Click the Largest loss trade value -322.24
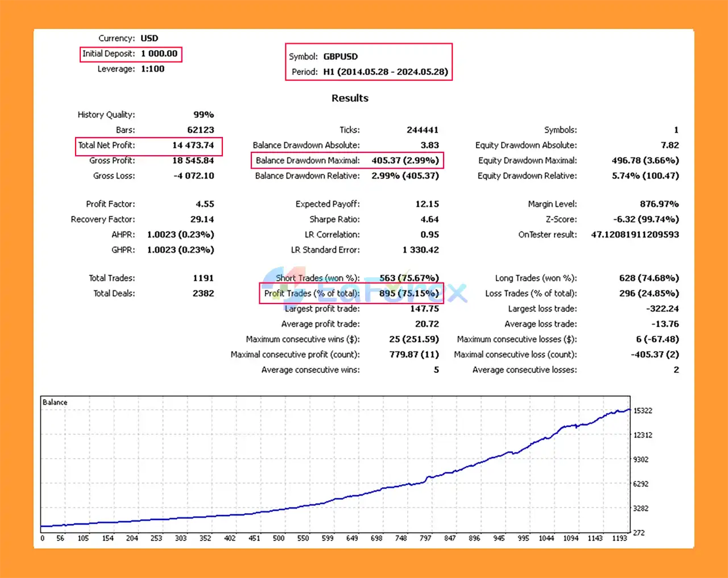This screenshot has height=578, width=728. [x=662, y=309]
